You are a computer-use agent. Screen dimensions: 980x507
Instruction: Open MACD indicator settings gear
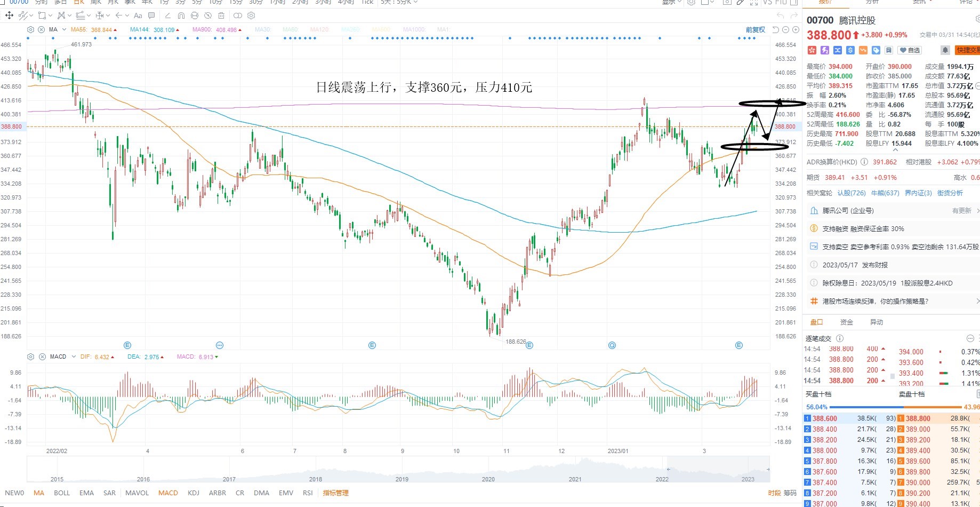point(30,357)
